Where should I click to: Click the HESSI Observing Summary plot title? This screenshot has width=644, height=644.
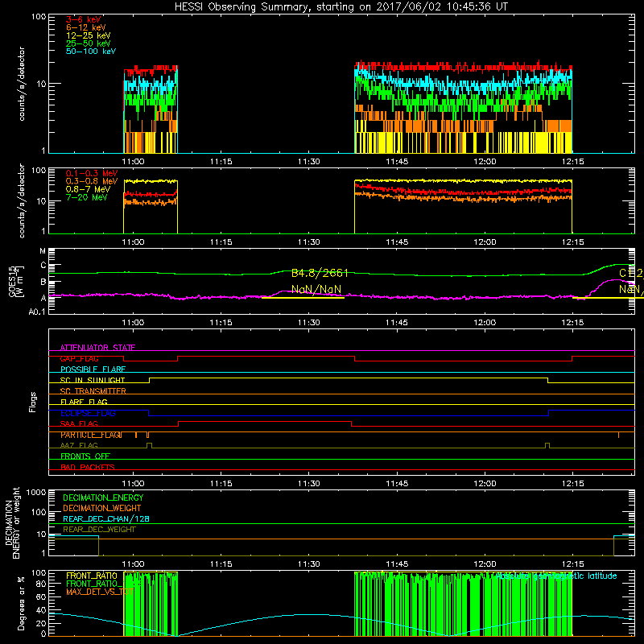pyautogui.click(x=341, y=7)
